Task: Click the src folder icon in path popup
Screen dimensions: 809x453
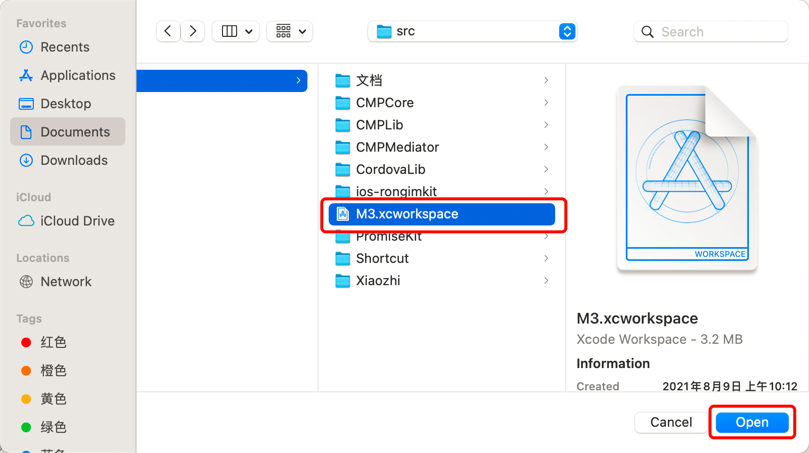Action: coord(384,31)
